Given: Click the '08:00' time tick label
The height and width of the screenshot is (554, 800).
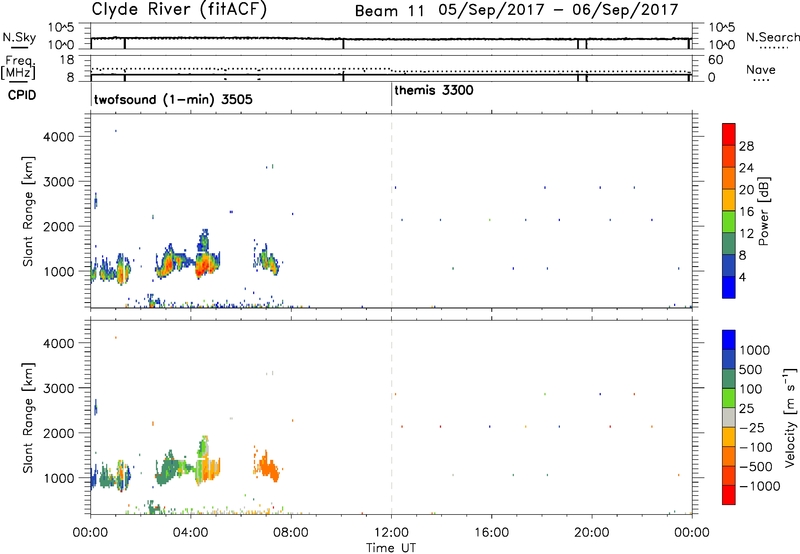Looking at the screenshot, I should click(291, 533).
